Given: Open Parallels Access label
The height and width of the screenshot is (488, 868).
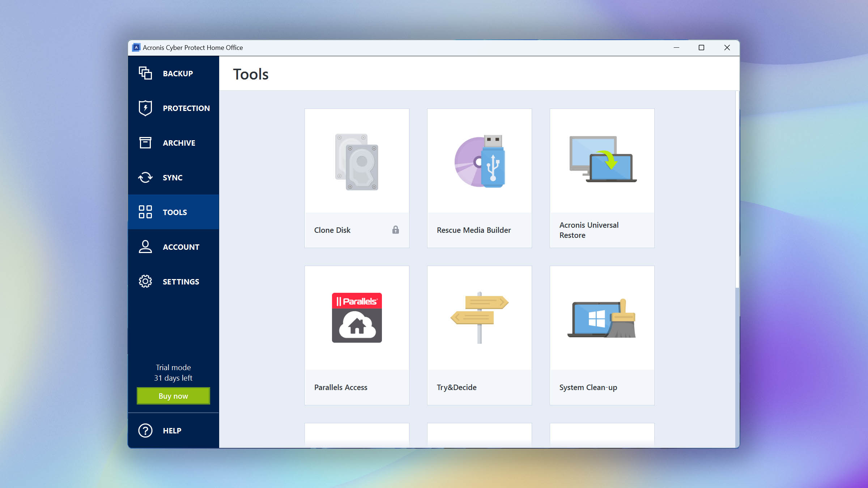Looking at the screenshot, I should [x=341, y=387].
